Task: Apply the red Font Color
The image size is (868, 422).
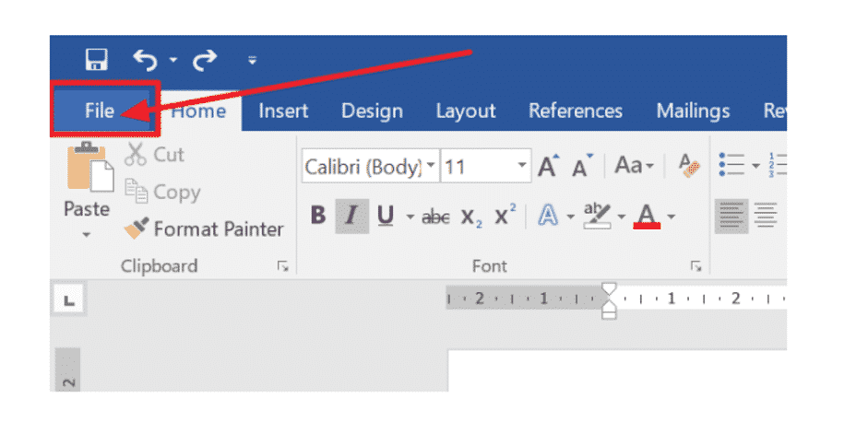Action: 647,217
